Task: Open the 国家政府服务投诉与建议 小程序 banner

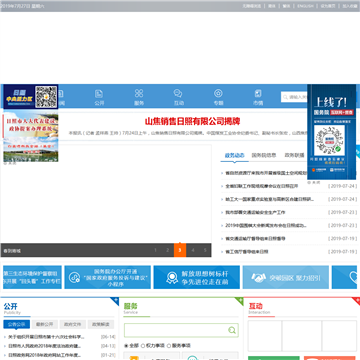Action: click(107, 277)
